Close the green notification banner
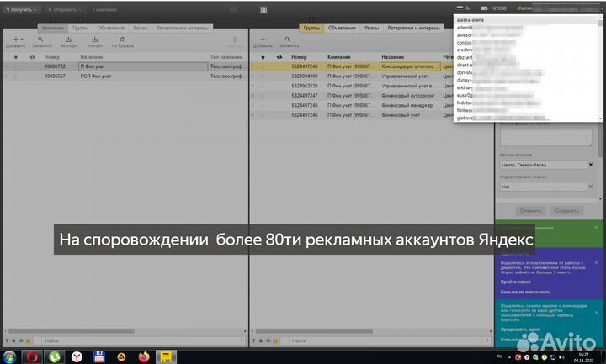 [596, 228]
